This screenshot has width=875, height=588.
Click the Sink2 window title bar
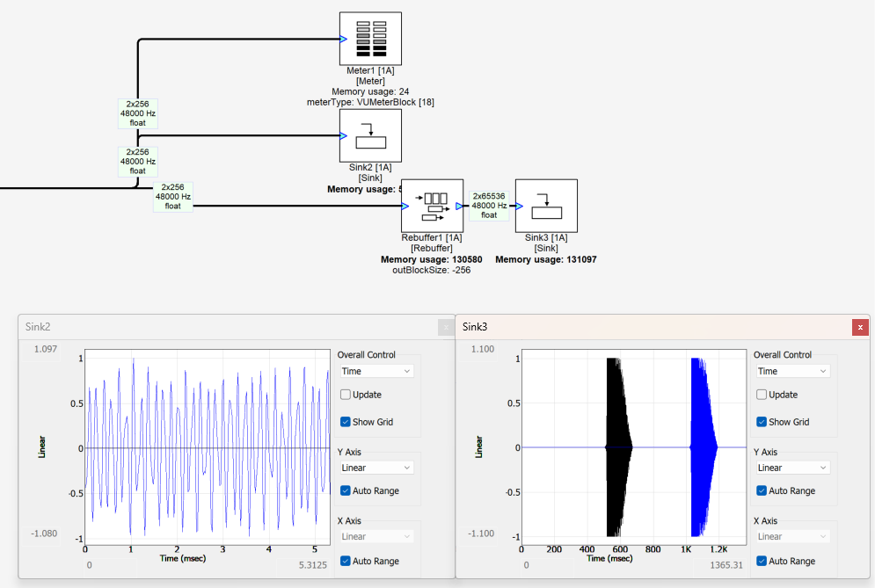[220, 326]
